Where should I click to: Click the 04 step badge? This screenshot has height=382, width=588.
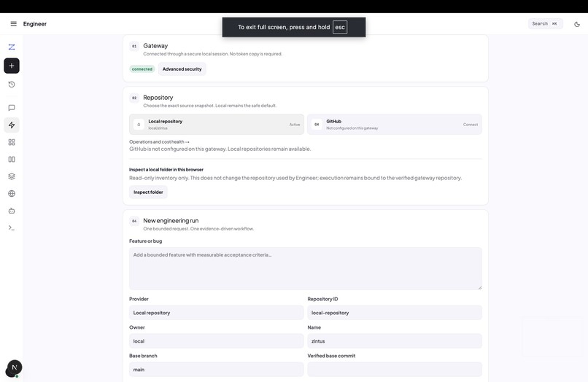(134, 221)
